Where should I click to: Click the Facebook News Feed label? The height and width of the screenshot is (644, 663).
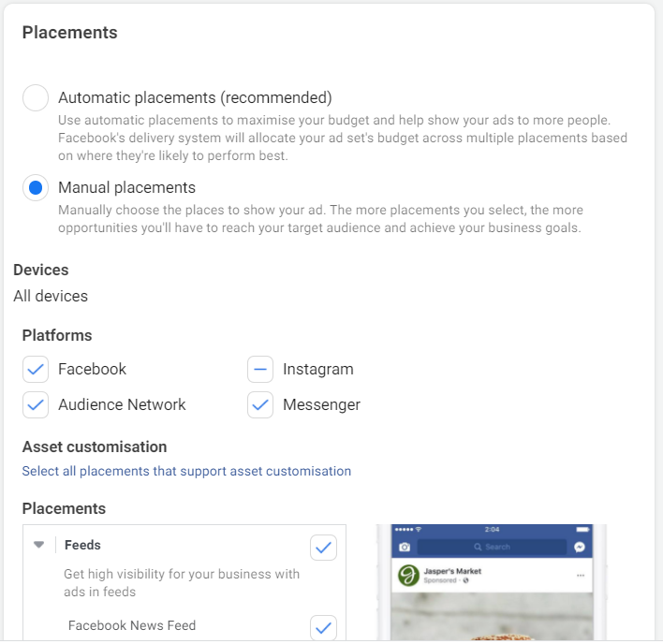pos(132,625)
